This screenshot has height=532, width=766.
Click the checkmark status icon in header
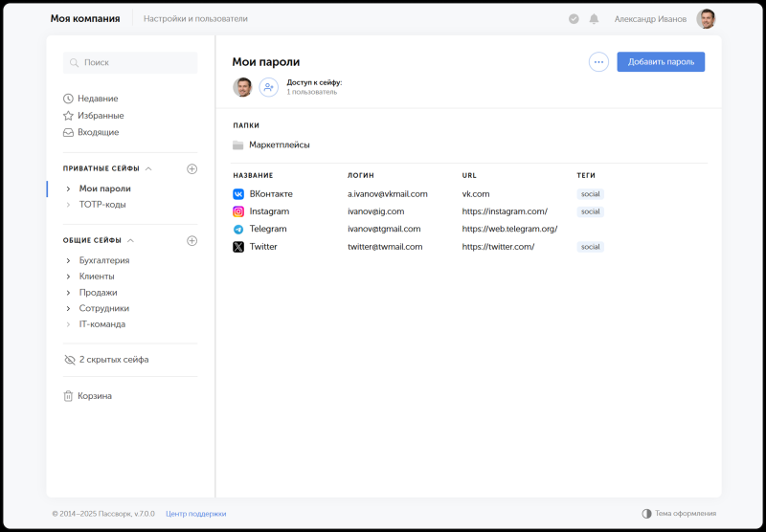click(x=574, y=19)
